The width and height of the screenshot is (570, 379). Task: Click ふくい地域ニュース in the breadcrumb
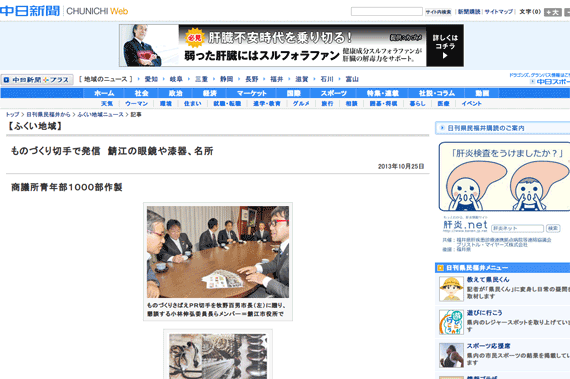click(x=101, y=114)
